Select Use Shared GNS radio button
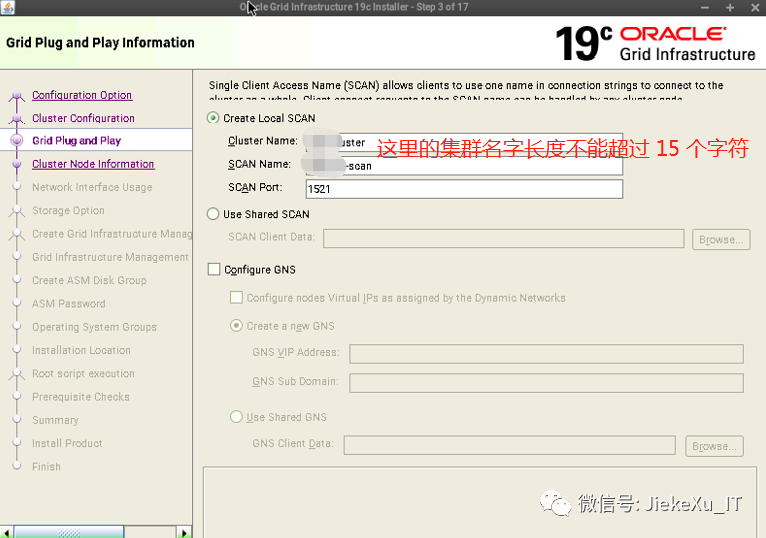766x538 pixels. 236,417
